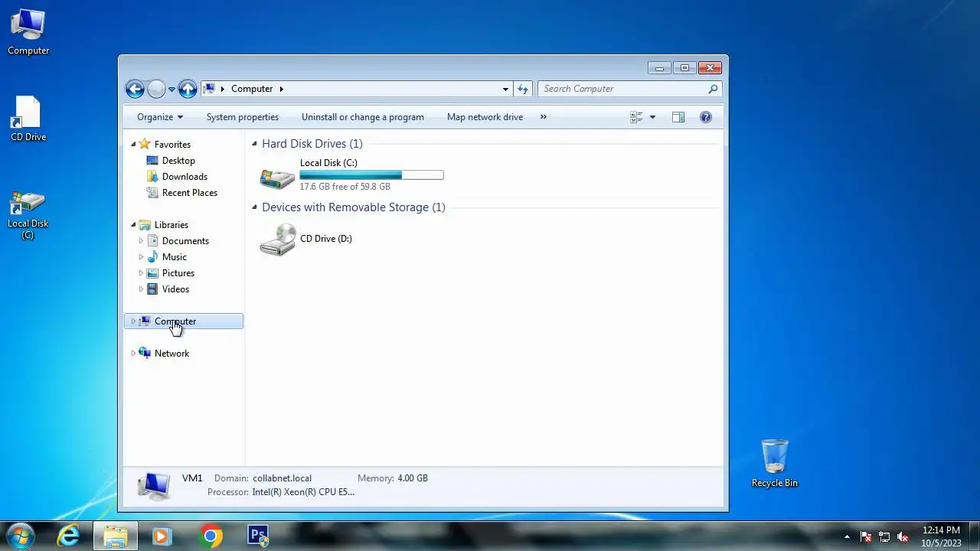
Task: Select Favorites in navigation pane
Action: 172,144
